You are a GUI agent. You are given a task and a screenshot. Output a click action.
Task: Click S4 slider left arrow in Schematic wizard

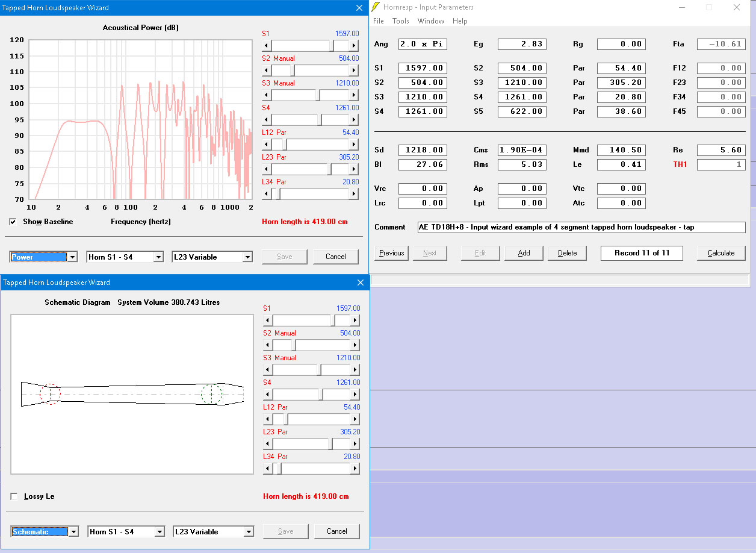(x=268, y=395)
